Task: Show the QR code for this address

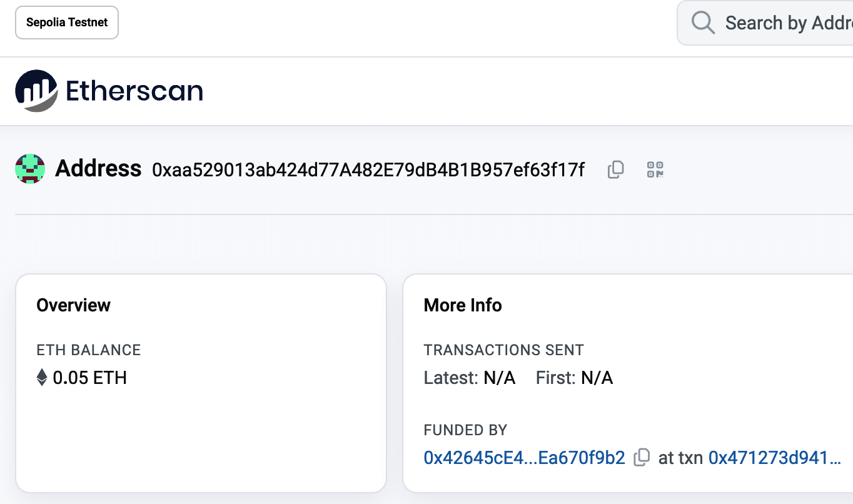Action: (x=655, y=169)
